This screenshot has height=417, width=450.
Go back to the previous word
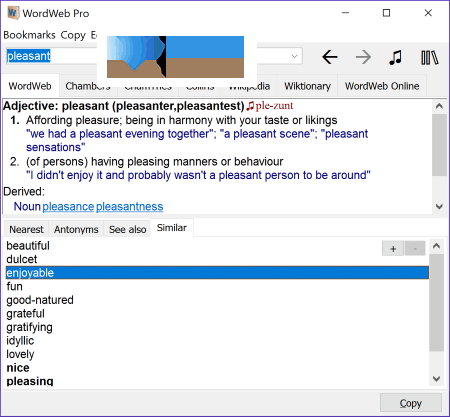tap(330, 57)
